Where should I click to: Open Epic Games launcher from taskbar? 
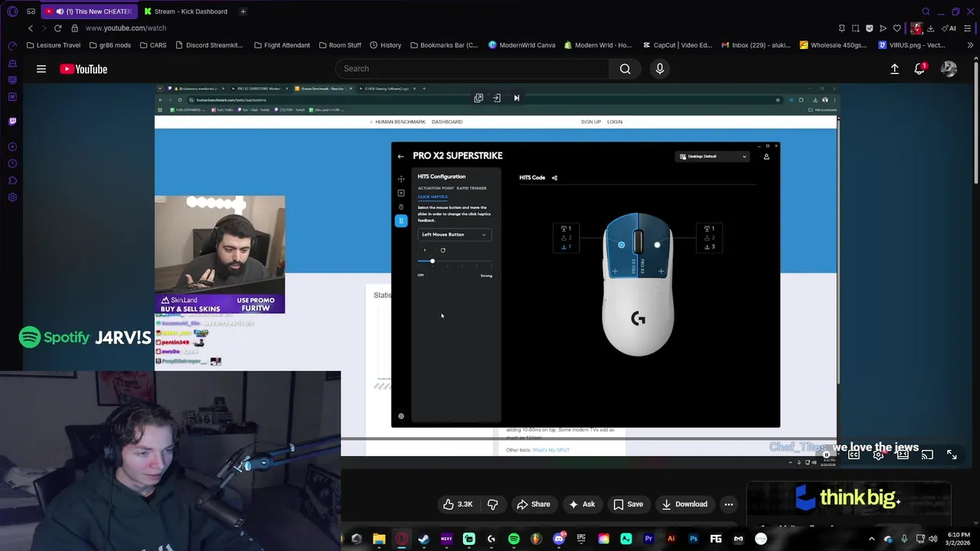coord(581,539)
